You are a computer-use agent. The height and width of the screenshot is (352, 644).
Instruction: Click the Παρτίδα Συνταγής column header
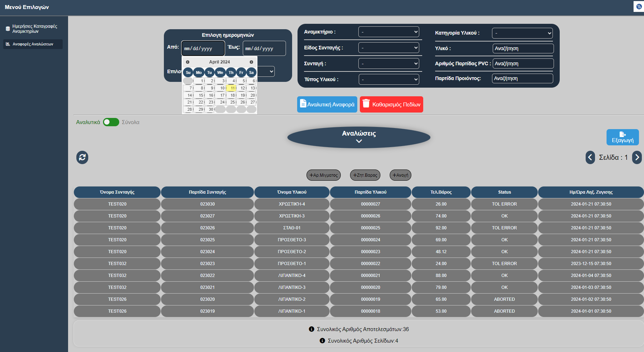tap(207, 192)
